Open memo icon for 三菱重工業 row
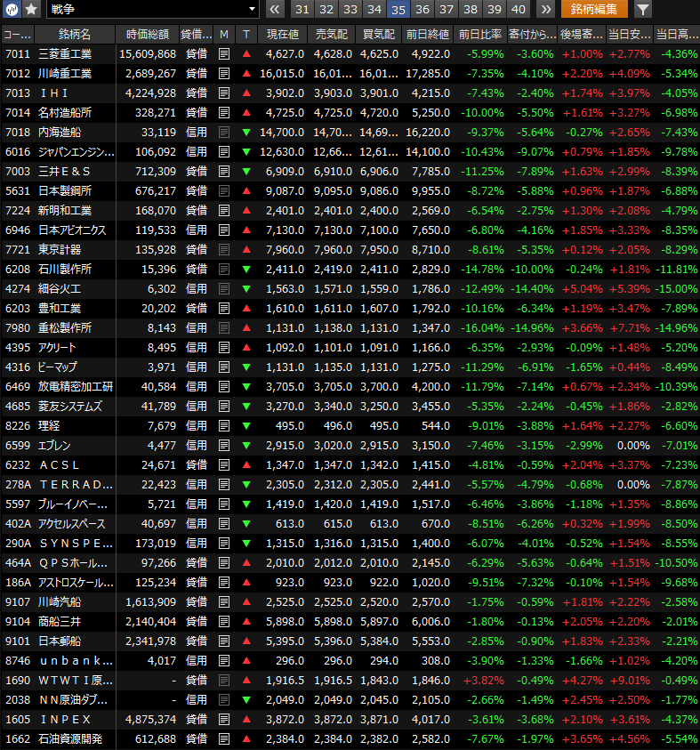Image resolution: width=700 pixels, height=750 pixels. coord(224,54)
